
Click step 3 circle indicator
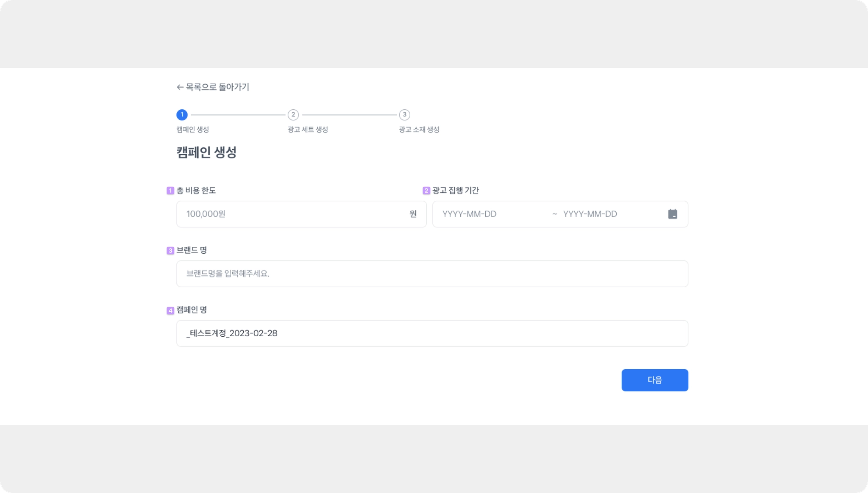coord(404,115)
